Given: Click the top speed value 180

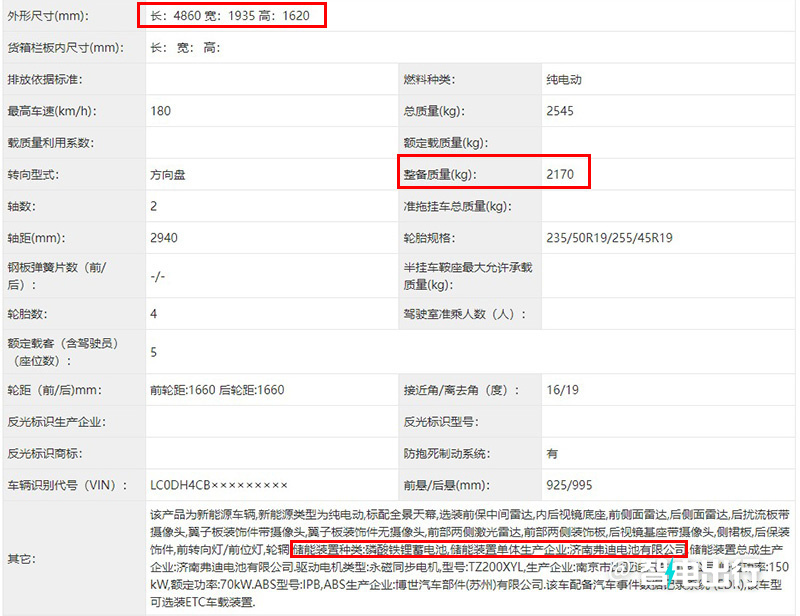Looking at the screenshot, I should click(161, 111).
